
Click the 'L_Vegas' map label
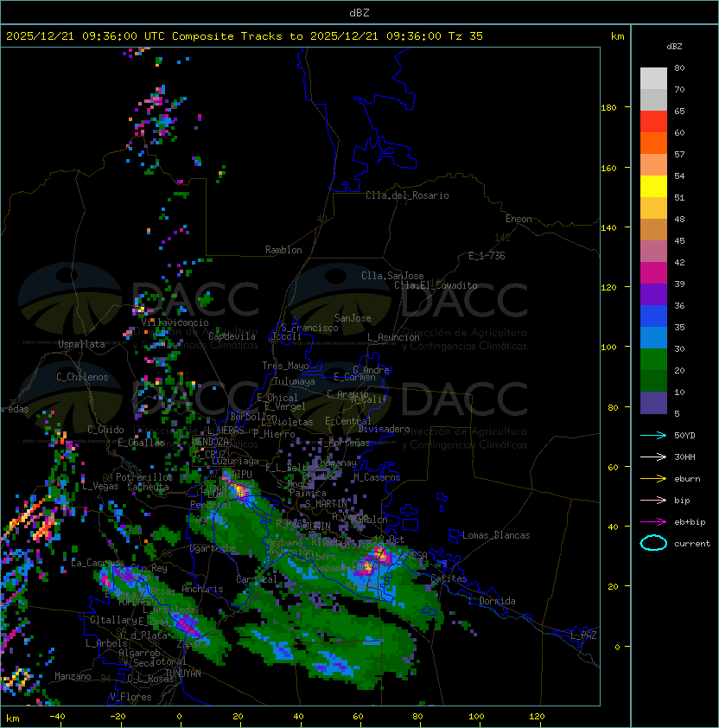100,487
